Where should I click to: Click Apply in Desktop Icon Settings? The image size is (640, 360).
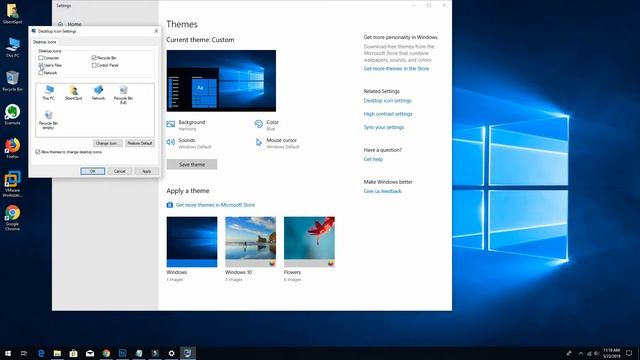pyautogui.click(x=147, y=171)
